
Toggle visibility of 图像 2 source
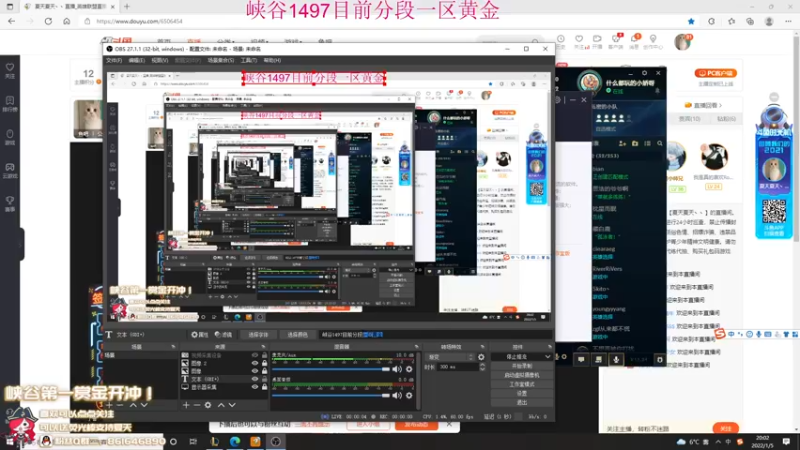click(x=255, y=363)
